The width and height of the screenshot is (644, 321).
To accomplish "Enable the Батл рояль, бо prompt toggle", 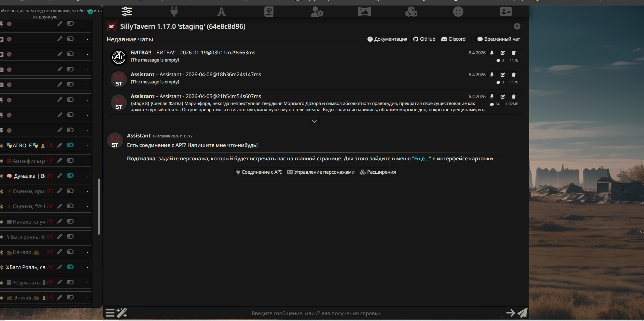I will pos(70,237).
